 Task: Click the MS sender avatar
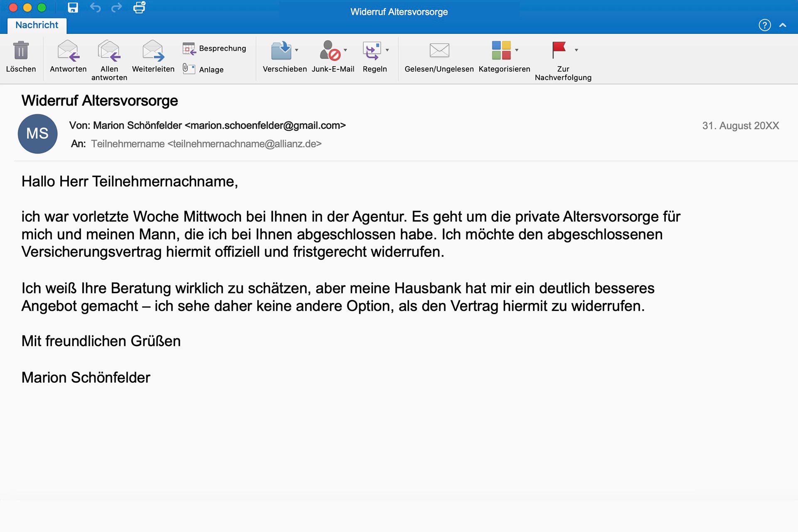point(37,134)
